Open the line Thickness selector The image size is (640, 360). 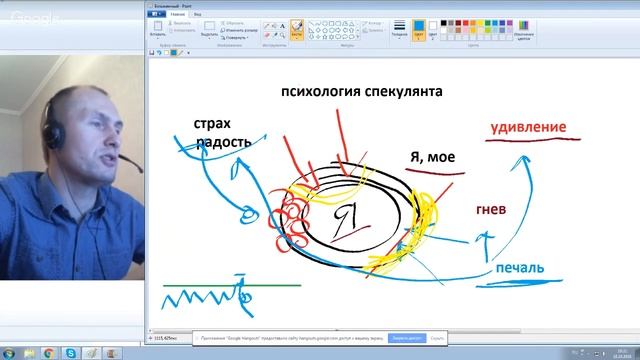[x=399, y=29]
